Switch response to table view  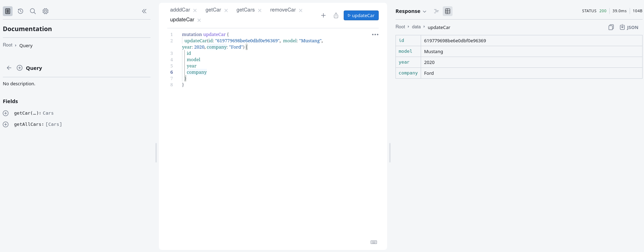coord(448,11)
